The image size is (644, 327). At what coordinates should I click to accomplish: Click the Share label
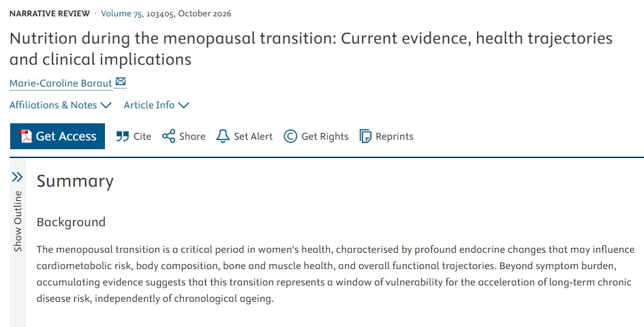192,136
